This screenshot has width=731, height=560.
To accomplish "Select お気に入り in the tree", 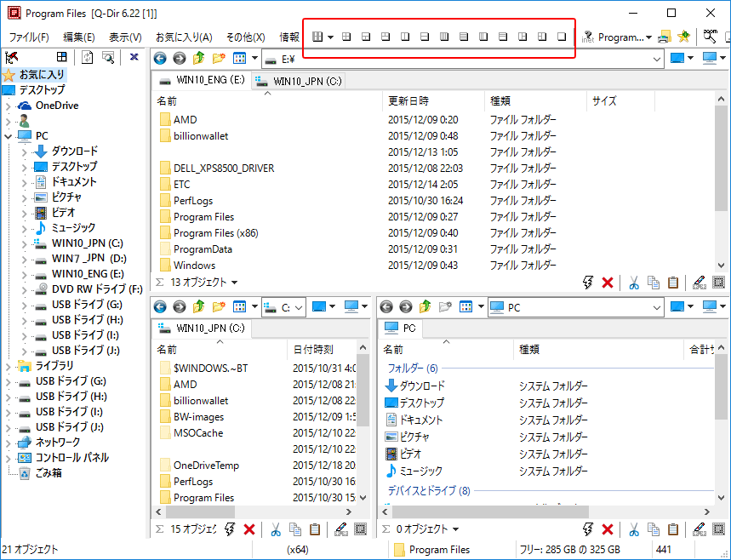I will (42, 75).
